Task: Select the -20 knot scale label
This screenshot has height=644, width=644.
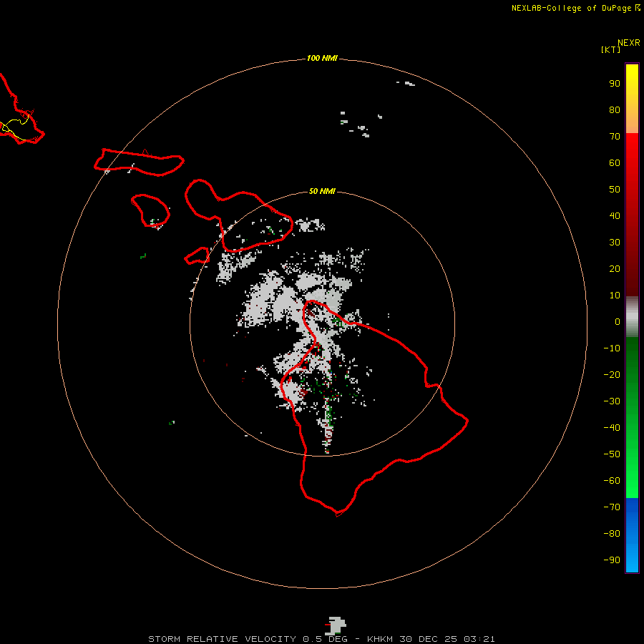Action: [612, 374]
